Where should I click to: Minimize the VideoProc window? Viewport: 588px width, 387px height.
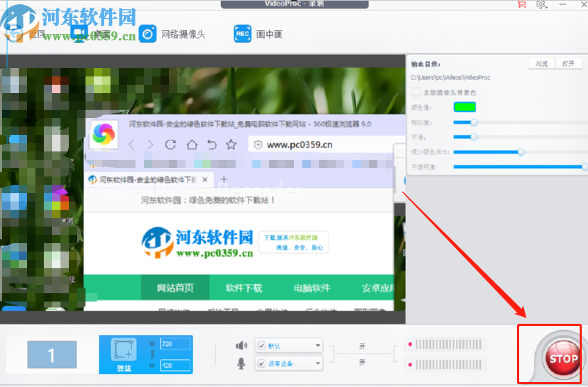[562, 4]
